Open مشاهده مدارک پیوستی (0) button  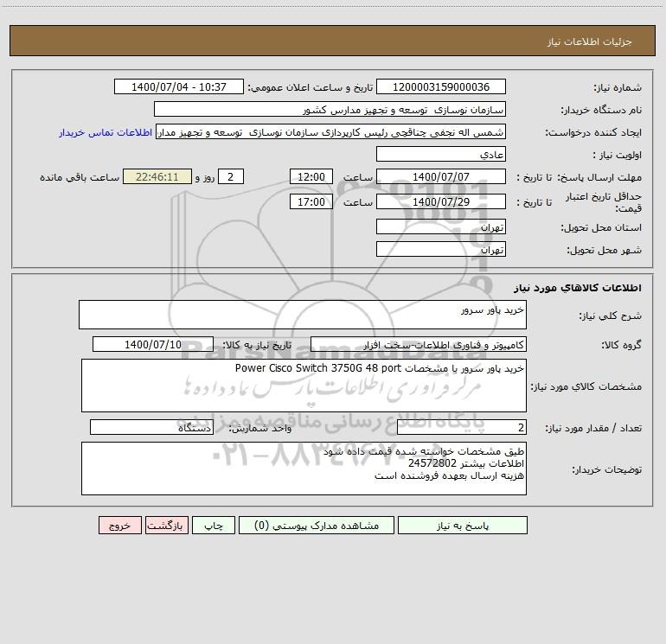[x=317, y=526]
